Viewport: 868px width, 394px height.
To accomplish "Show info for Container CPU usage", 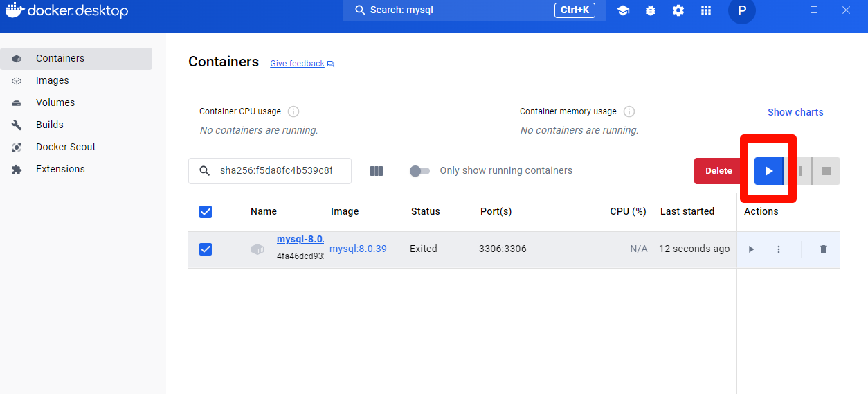I will 293,111.
